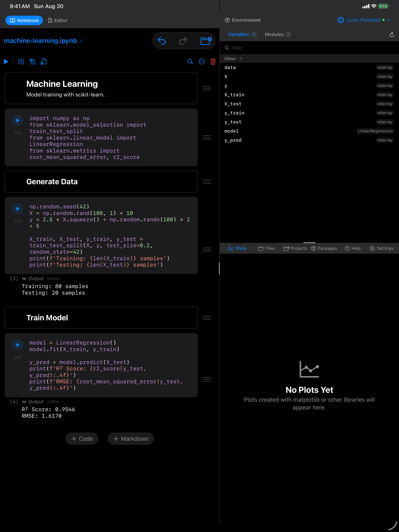Select the Variables tab

242,34
